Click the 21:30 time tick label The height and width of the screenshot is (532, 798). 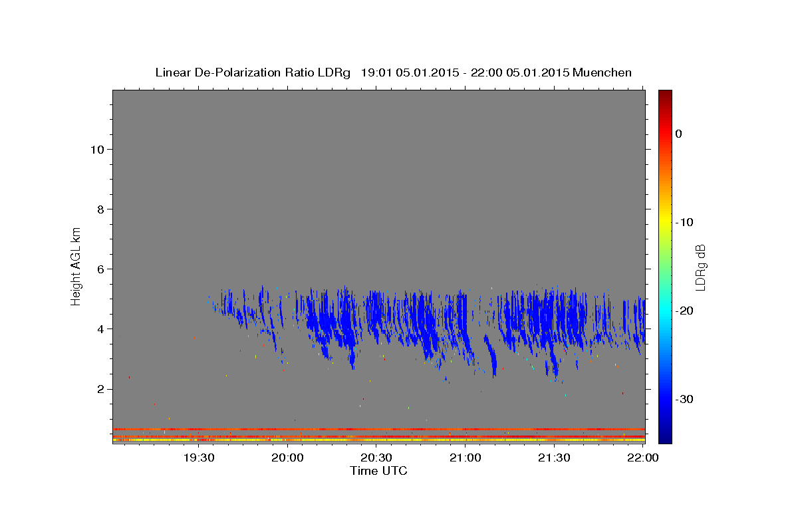click(x=554, y=458)
